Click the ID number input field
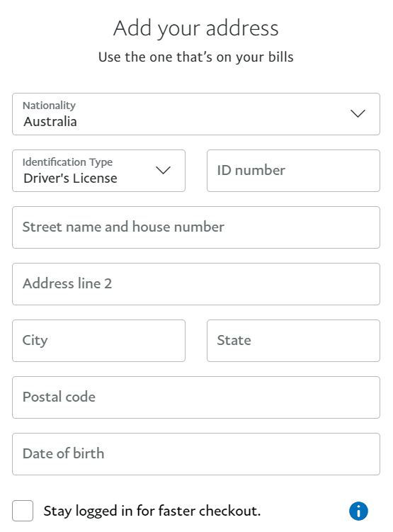This screenshot has width=393, height=532. tap(293, 171)
